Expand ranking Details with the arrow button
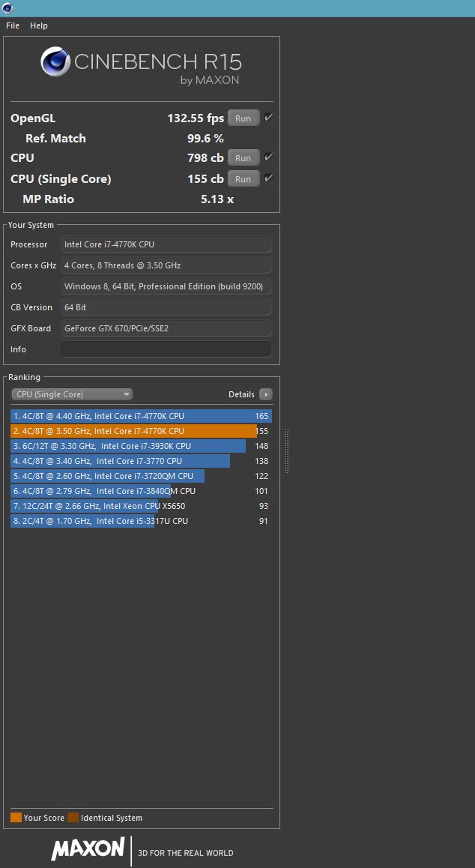 tap(266, 394)
